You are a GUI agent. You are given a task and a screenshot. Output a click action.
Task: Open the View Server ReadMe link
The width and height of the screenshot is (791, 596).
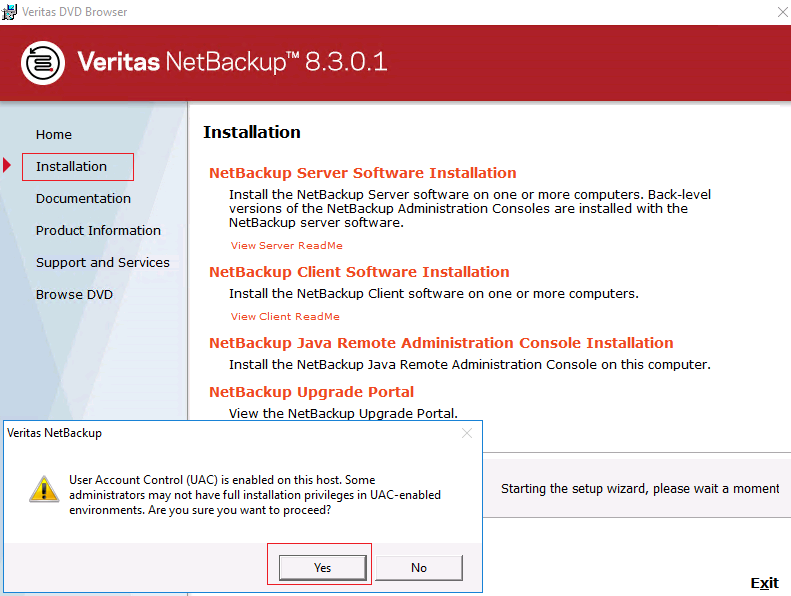click(286, 246)
